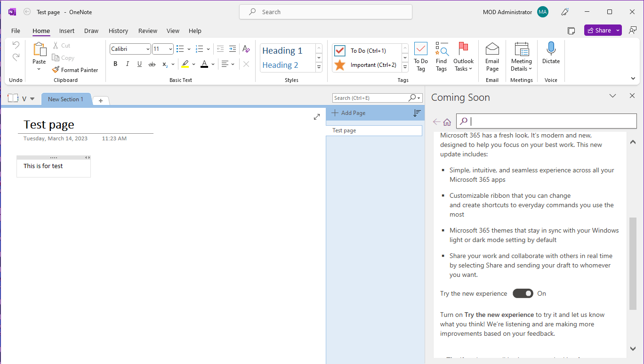Add a new section with plus tab
This screenshot has width=644, height=364.
(x=101, y=100)
